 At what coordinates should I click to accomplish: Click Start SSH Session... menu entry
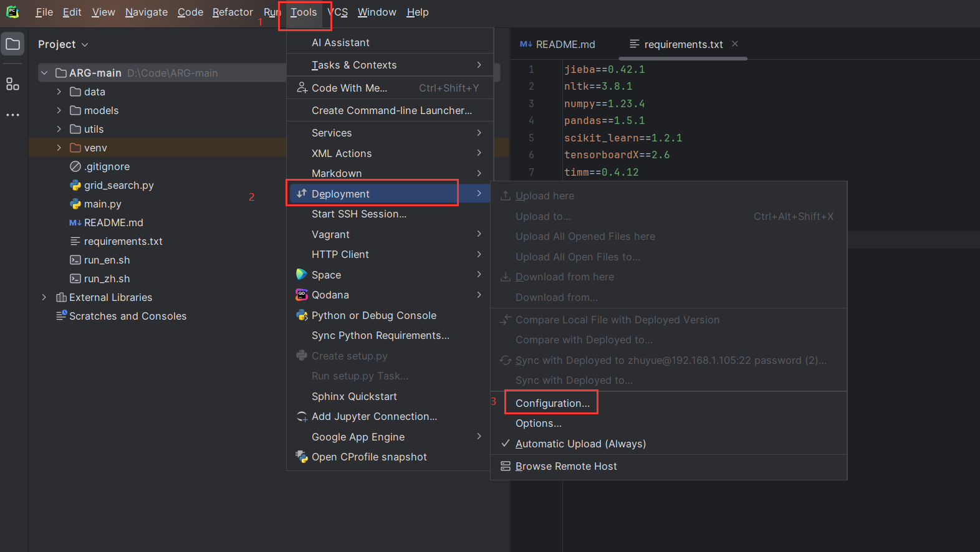[x=358, y=214]
